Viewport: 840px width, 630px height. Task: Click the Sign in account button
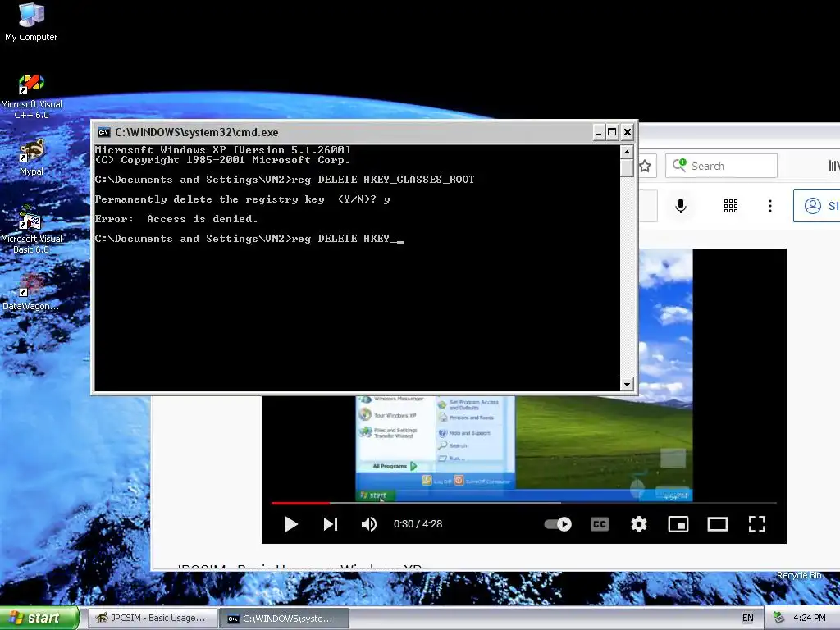tap(816, 206)
